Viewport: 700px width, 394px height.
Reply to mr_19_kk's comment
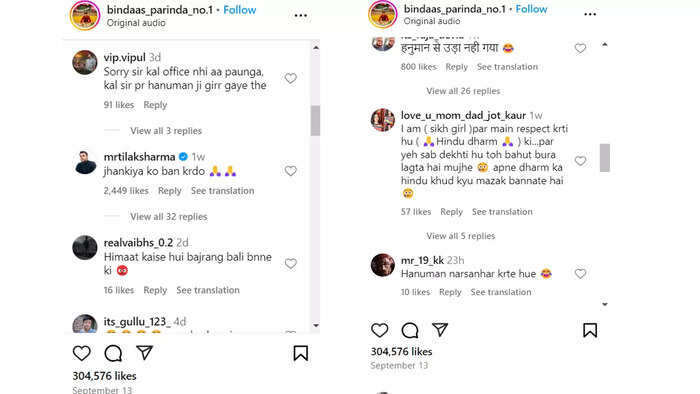point(450,292)
